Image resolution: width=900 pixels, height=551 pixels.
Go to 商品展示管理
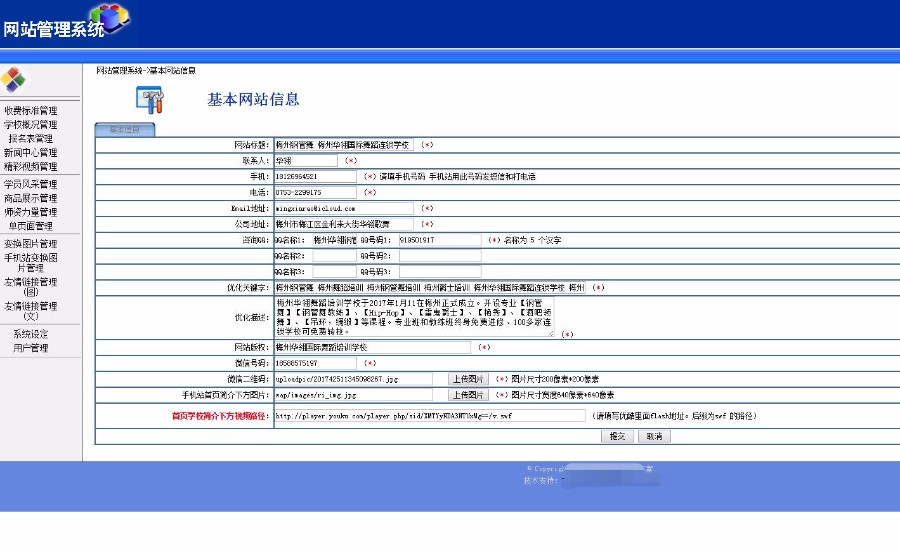pos(30,198)
